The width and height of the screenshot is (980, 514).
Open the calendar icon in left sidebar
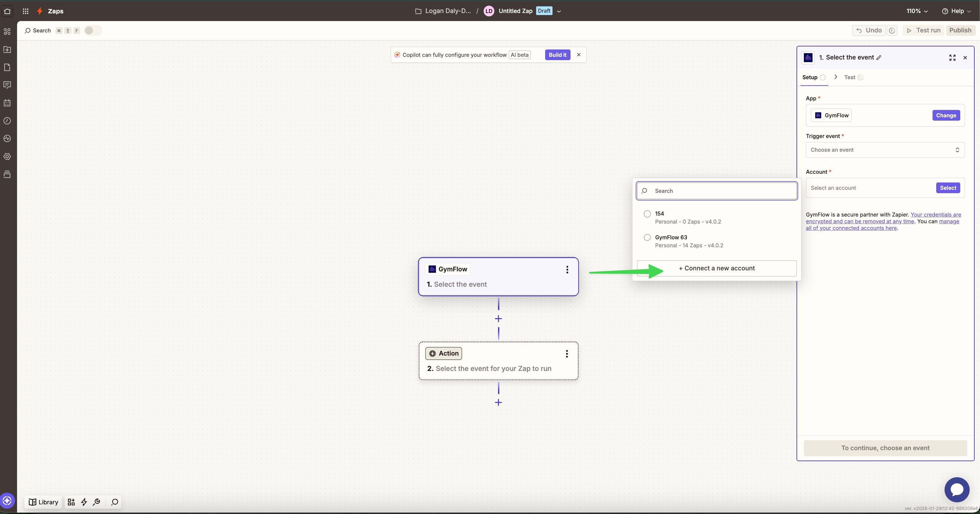pyautogui.click(x=7, y=103)
